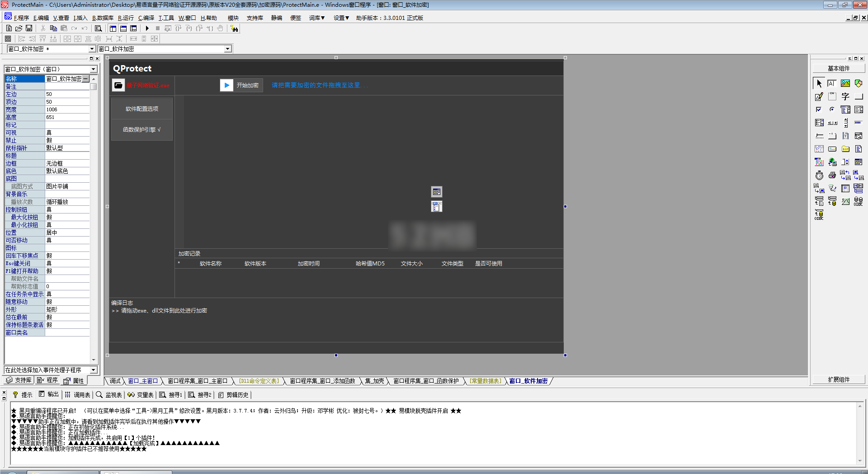Screen dimensions: 868x474
Task: Switch to the 集_加壳 tab
Action: [374, 381]
